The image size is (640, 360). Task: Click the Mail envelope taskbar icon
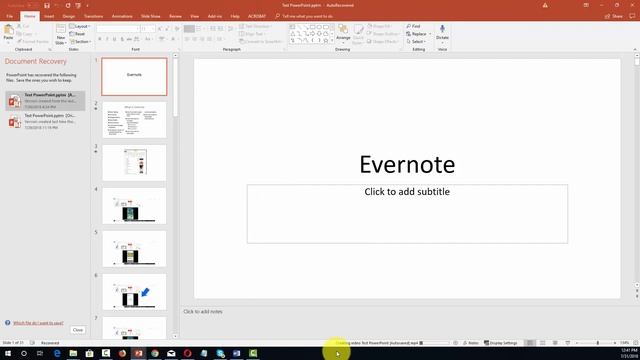click(x=171, y=353)
